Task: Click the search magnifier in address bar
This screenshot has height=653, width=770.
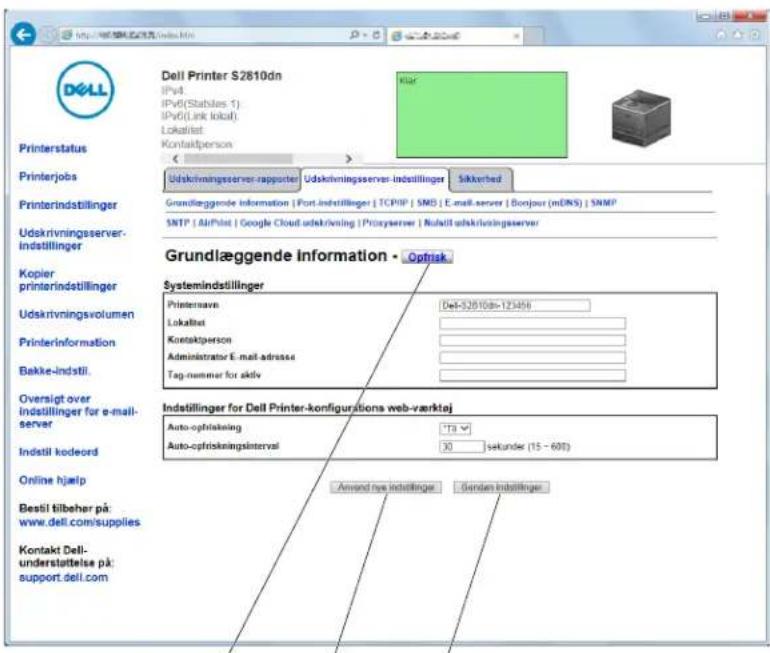Action: [354, 35]
